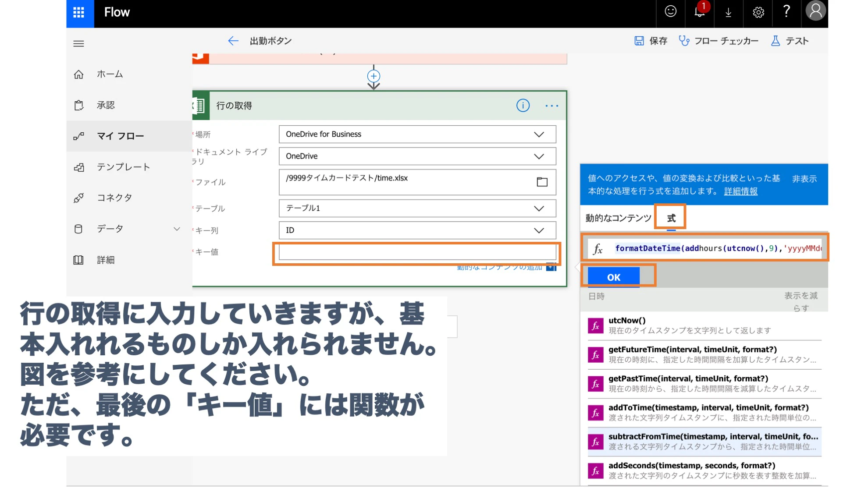Click the file path field /9999タイムカードテスト/time.xlsx
Screen dimensions: 868x488
point(417,182)
